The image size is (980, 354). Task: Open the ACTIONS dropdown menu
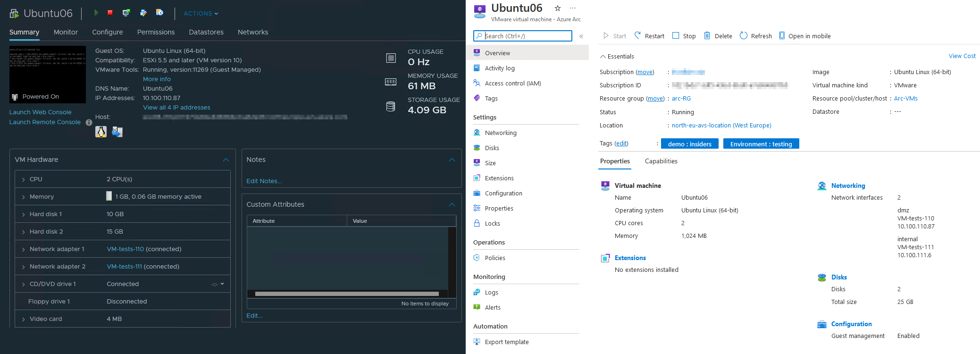[x=201, y=14]
